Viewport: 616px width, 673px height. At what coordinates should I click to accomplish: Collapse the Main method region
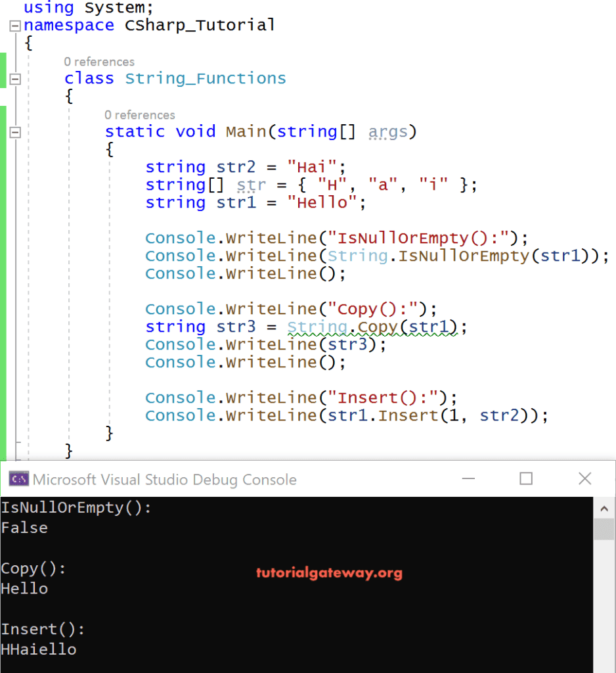(x=14, y=131)
